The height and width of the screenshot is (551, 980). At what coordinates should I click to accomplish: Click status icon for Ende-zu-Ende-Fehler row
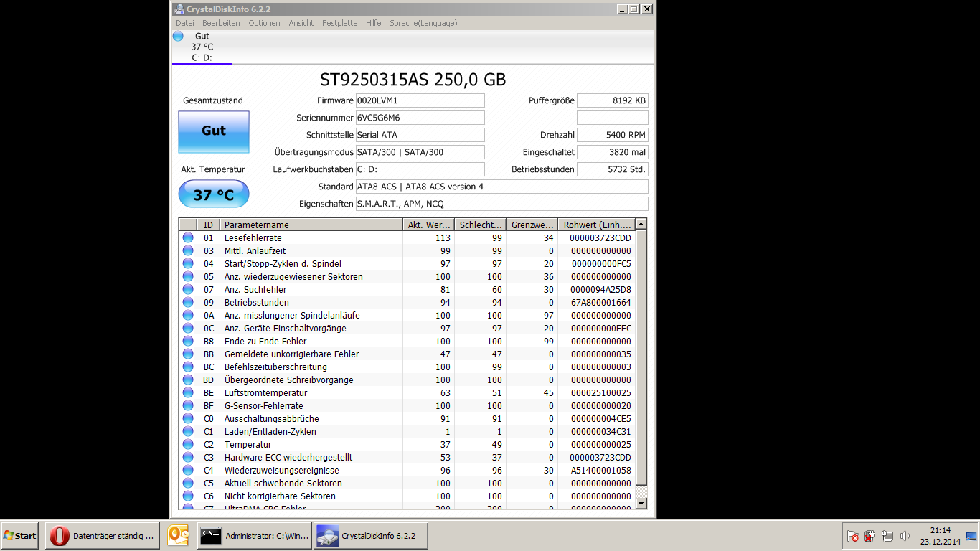[188, 341]
